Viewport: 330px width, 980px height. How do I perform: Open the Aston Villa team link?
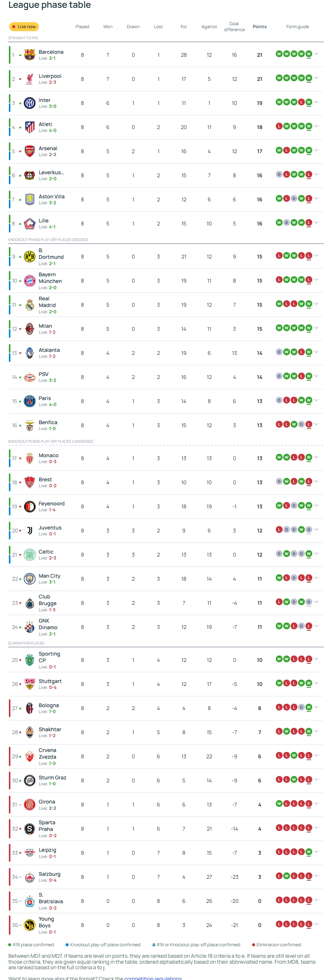point(52,197)
